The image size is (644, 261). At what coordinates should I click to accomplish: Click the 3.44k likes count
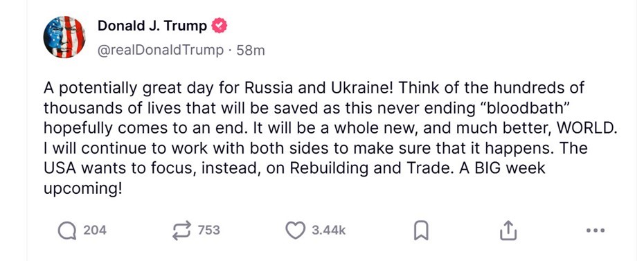click(328, 231)
